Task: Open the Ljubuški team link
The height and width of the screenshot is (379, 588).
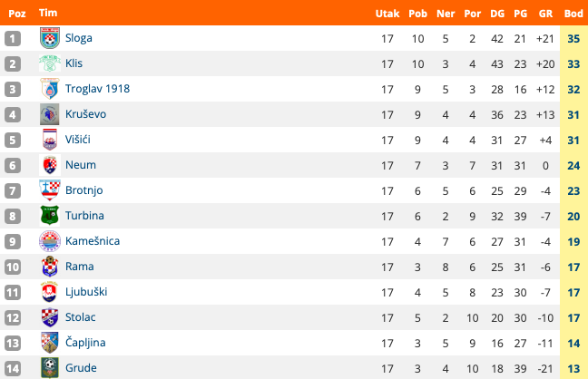Action: 86,292
